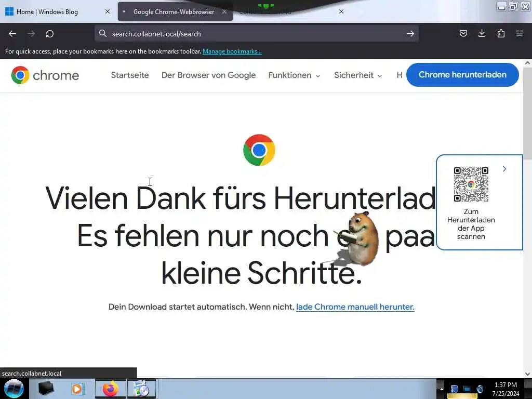Image resolution: width=532 pixels, height=399 pixels.
Task: Open the Windows Start orb
Action: tap(14, 389)
